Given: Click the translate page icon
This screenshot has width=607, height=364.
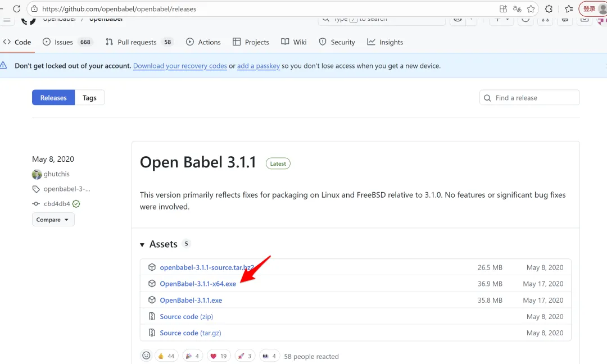Looking at the screenshot, I should pos(517,9).
